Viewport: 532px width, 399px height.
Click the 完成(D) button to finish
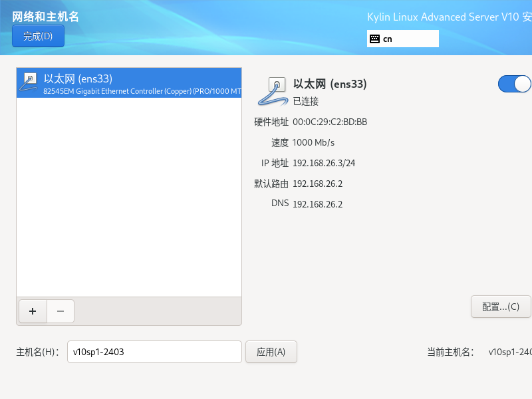tap(37, 36)
